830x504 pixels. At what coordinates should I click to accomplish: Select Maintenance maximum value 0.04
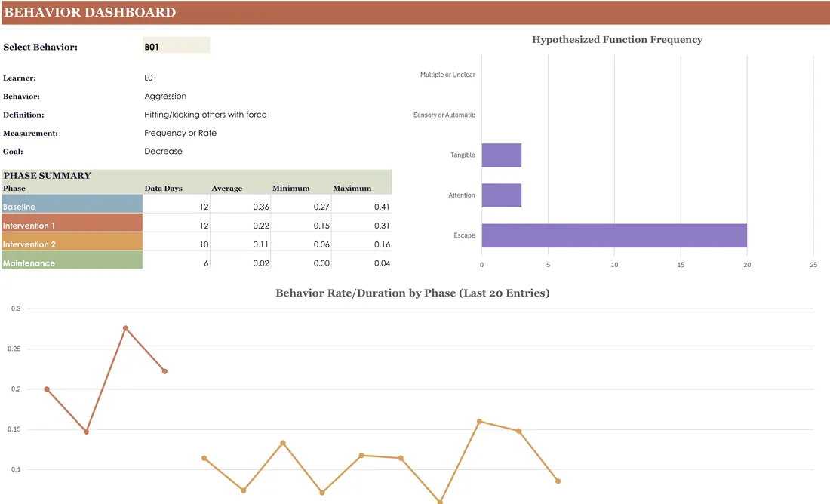[382, 263]
